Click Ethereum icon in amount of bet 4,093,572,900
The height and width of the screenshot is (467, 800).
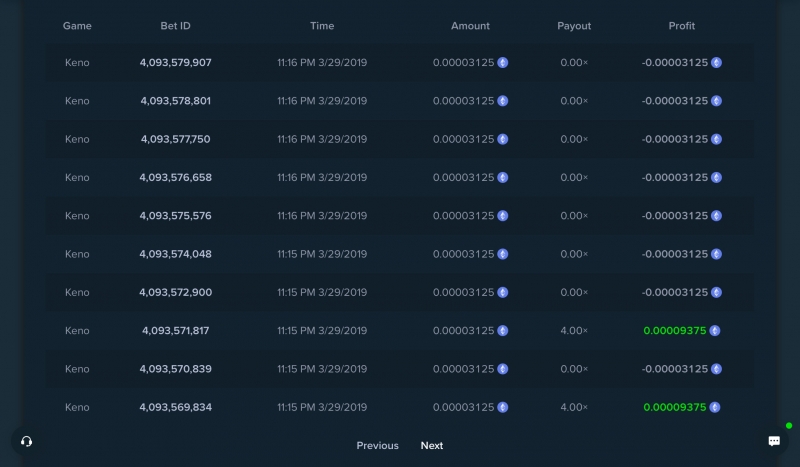(x=503, y=292)
